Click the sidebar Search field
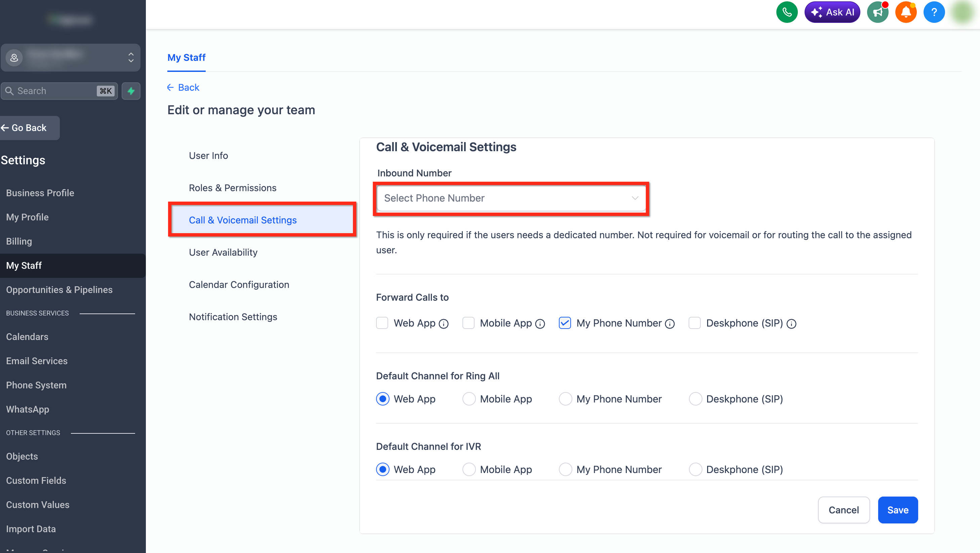The width and height of the screenshot is (980, 553). tap(59, 91)
